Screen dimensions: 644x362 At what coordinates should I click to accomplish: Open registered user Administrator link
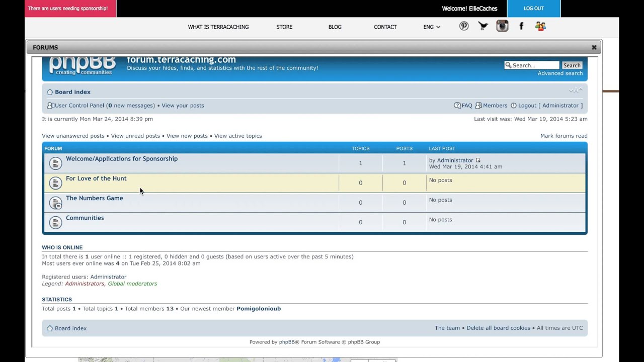click(x=108, y=277)
